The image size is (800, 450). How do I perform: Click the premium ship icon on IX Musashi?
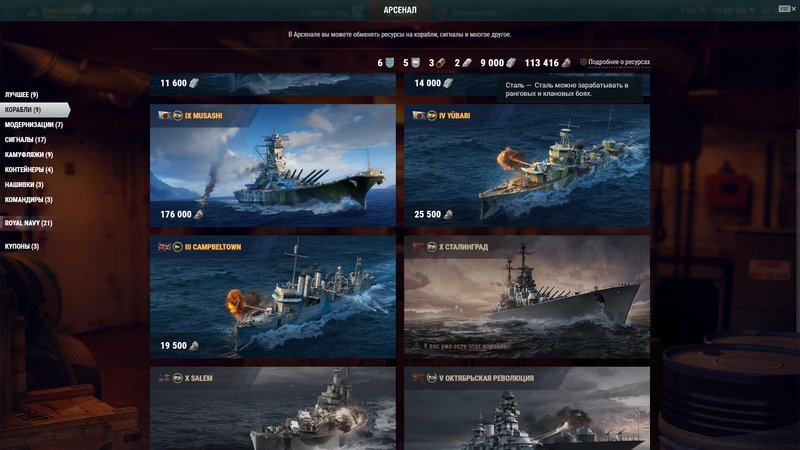pos(178,115)
